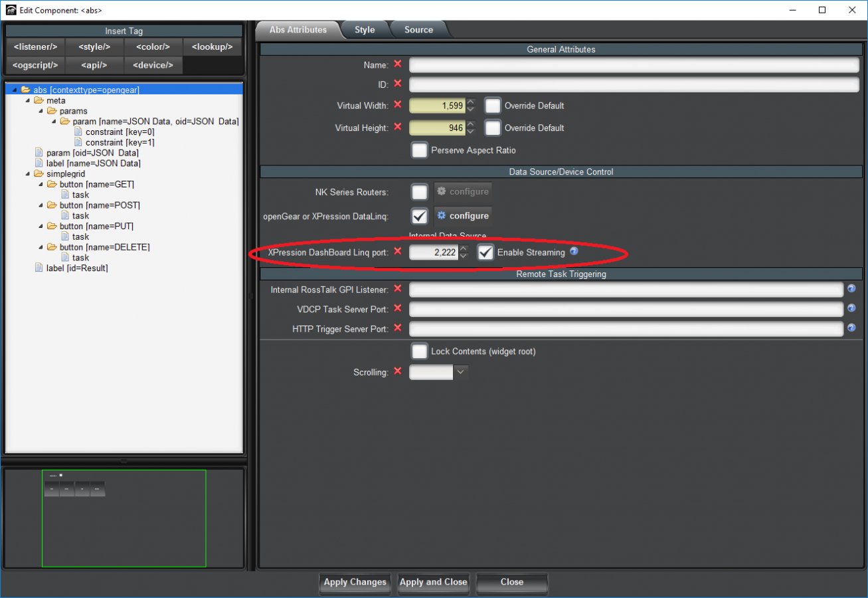This screenshot has width=868, height=598.
Task: Clear the ID attribute with its red X
Action: 398,84
